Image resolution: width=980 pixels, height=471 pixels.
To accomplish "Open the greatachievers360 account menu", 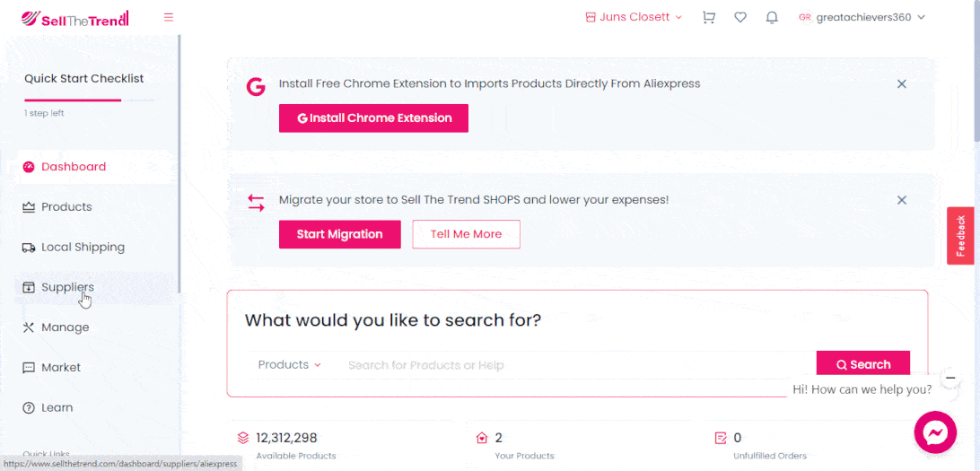I will (x=862, y=17).
